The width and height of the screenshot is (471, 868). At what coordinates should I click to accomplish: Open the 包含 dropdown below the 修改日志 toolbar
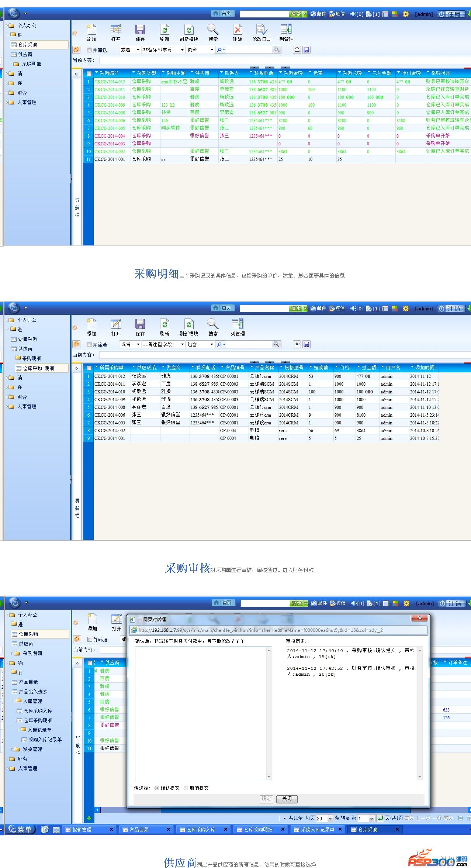(201, 50)
